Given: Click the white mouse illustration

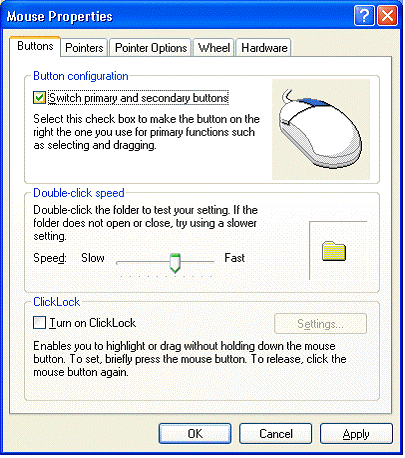Looking at the screenshot, I should (320, 129).
